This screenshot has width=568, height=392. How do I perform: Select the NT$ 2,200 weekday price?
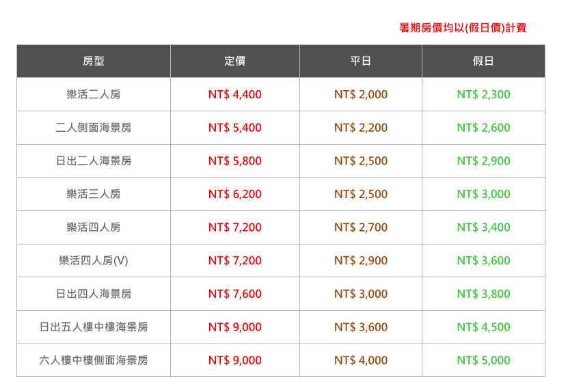tap(360, 128)
